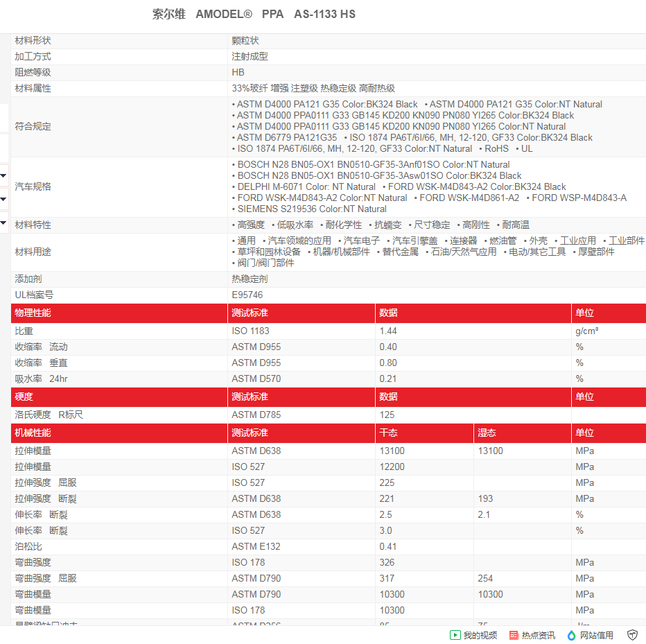The width and height of the screenshot is (646, 644).
Task: Select the 材料形状 row label
Action: 33,40
